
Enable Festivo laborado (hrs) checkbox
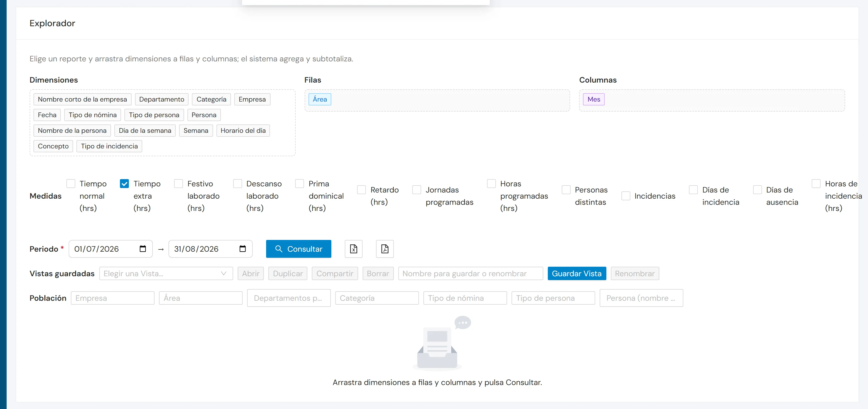(x=179, y=184)
